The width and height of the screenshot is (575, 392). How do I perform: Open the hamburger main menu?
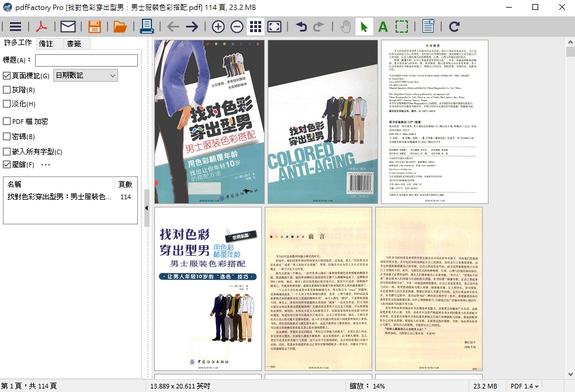point(15,26)
